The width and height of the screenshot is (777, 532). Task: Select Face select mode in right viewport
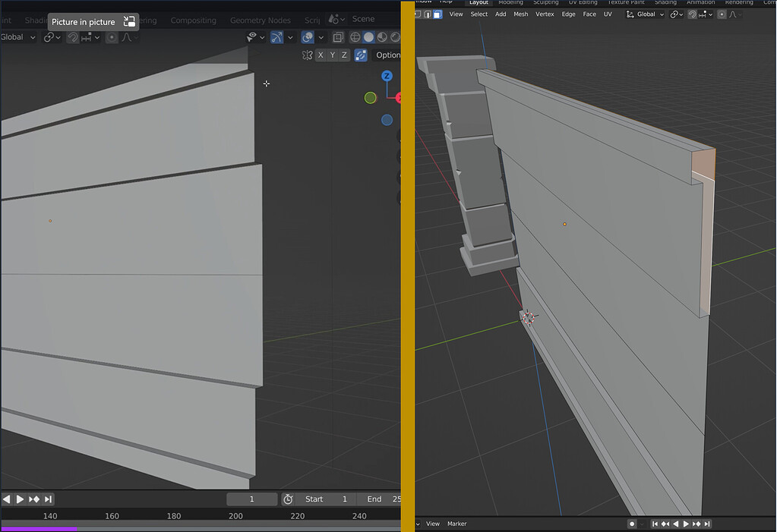tap(436, 14)
